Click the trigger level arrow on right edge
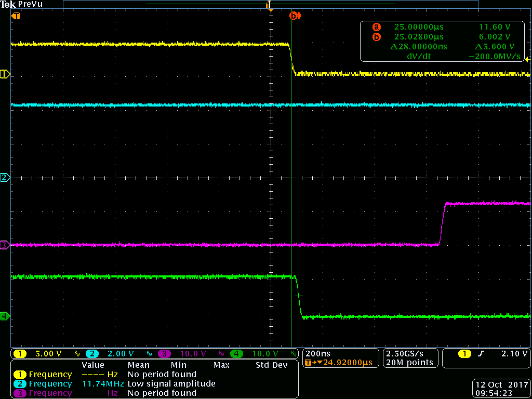The image size is (532, 399). point(528,60)
